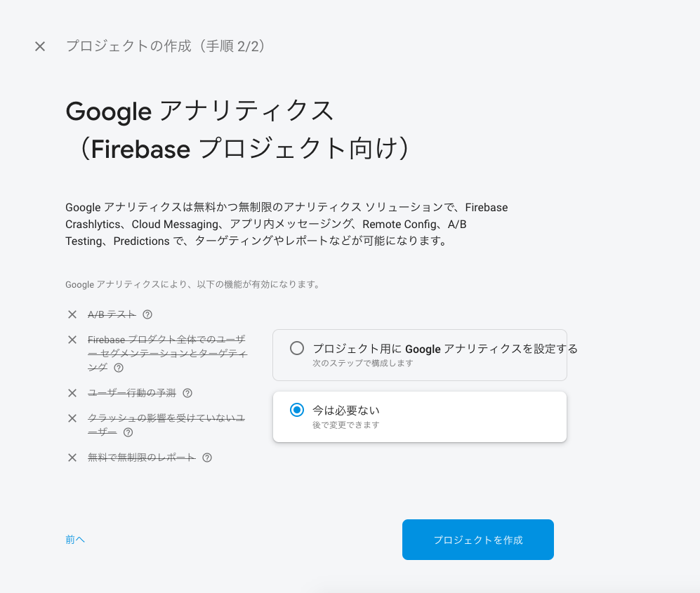Close the project creation dialog

coord(40,46)
